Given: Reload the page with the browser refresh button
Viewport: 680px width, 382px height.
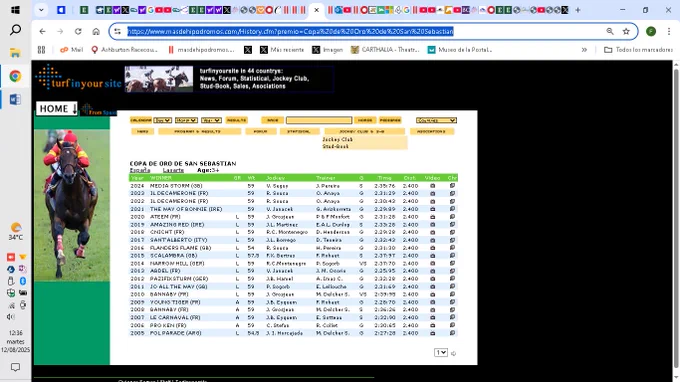Looking at the screenshot, I should coord(78,31).
